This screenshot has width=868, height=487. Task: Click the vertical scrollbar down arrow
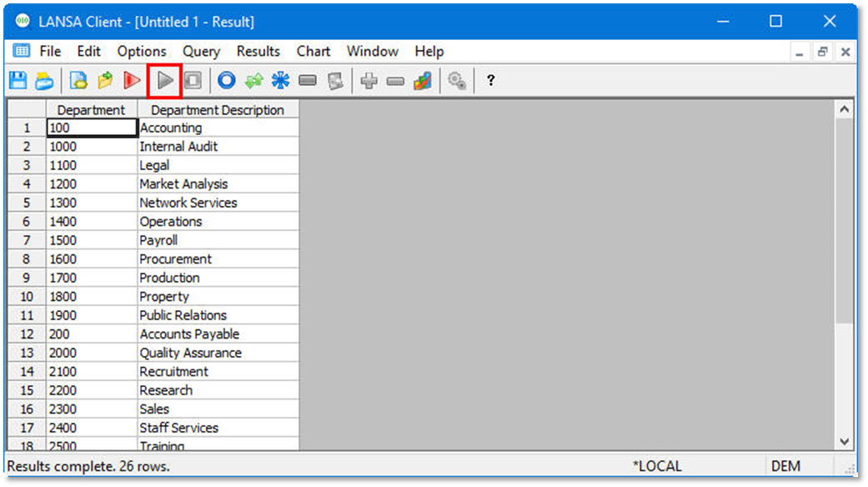point(844,441)
